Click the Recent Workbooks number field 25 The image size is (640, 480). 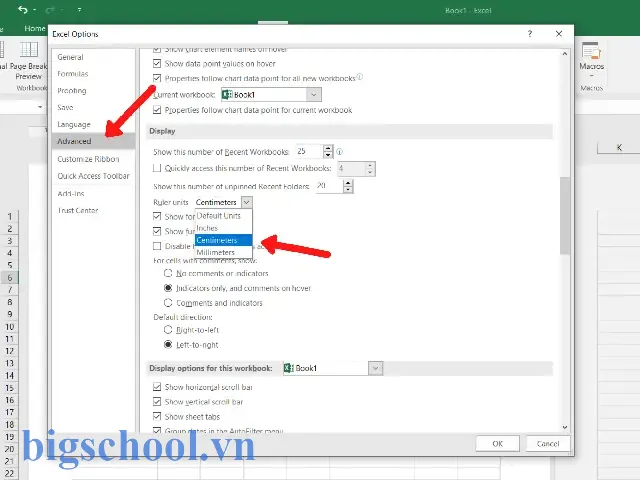[x=309, y=151]
